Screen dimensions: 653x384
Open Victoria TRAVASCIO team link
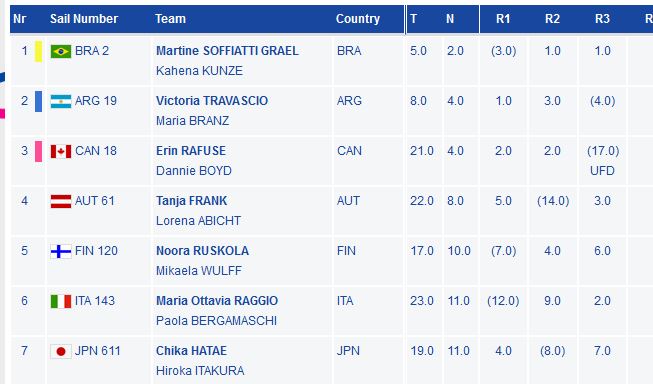[212, 101]
